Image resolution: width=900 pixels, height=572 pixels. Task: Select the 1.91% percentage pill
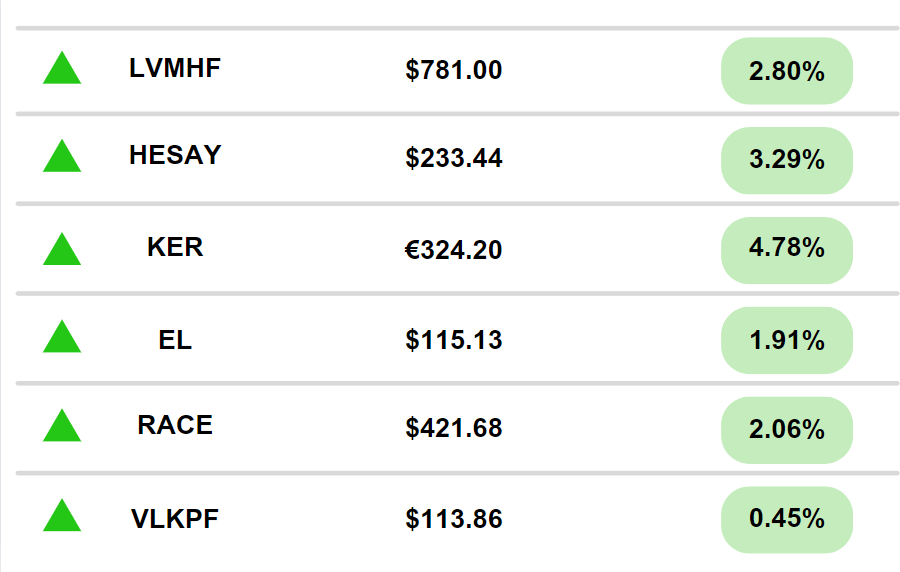pyautogui.click(x=786, y=340)
